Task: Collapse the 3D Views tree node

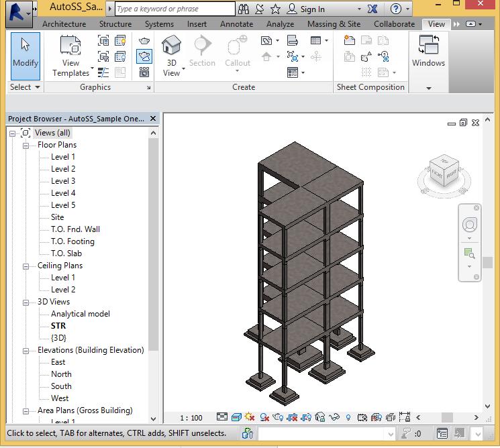Action: (26, 302)
